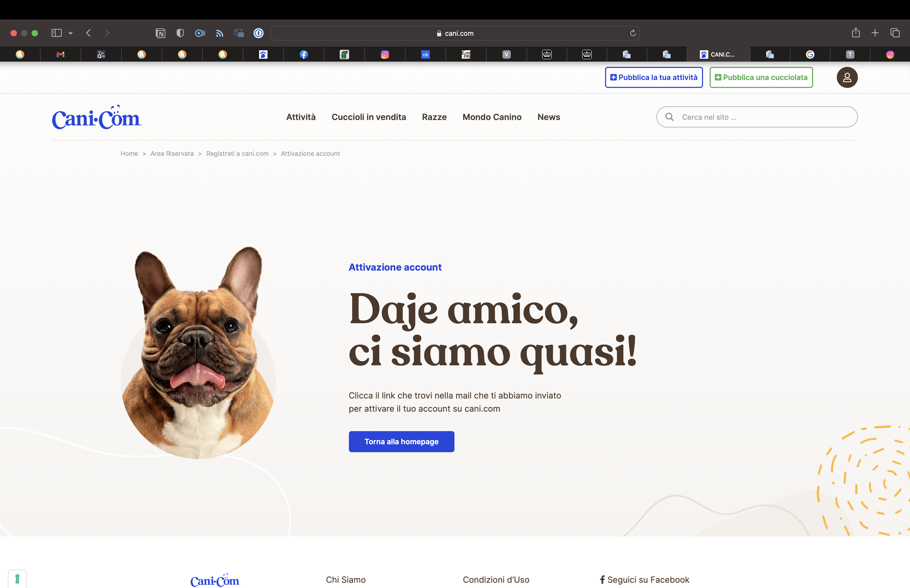
Task: Open the Chi Siamo footer link
Action: point(345,580)
